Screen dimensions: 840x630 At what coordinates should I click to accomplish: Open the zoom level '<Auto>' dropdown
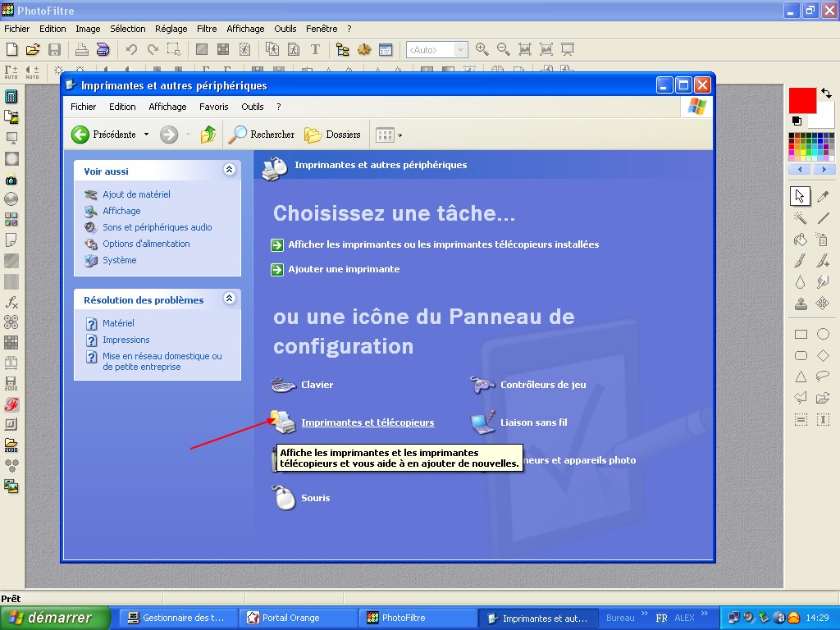click(x=460, y=50)
